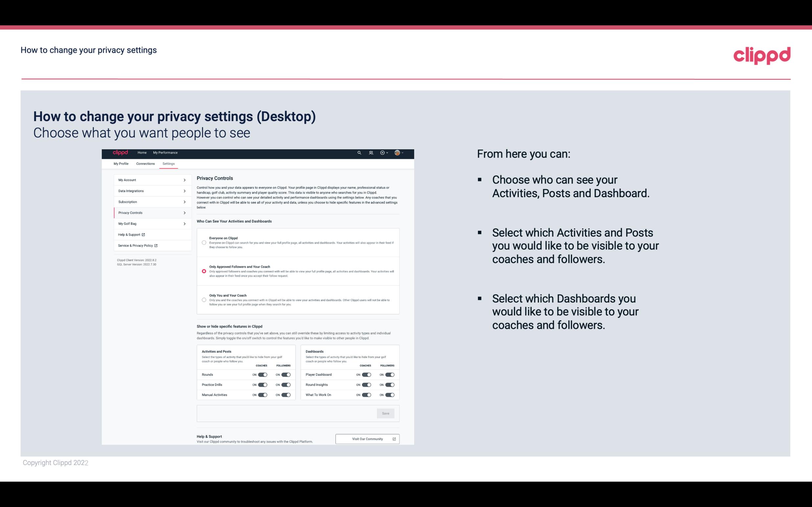This screenshot has height=507, width=812.
Task: Click the Connections navigation icon
Action: point(145,163)
